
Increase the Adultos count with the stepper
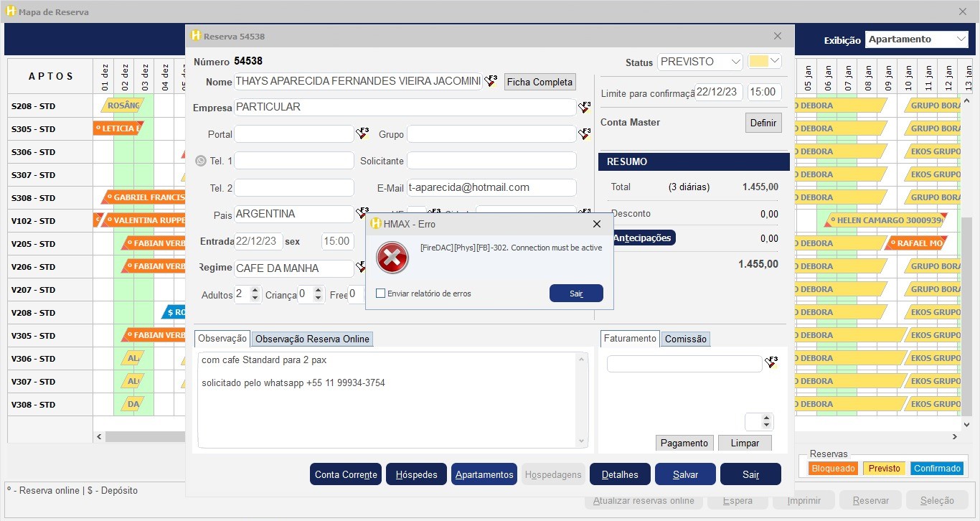(x=256, y=290)
